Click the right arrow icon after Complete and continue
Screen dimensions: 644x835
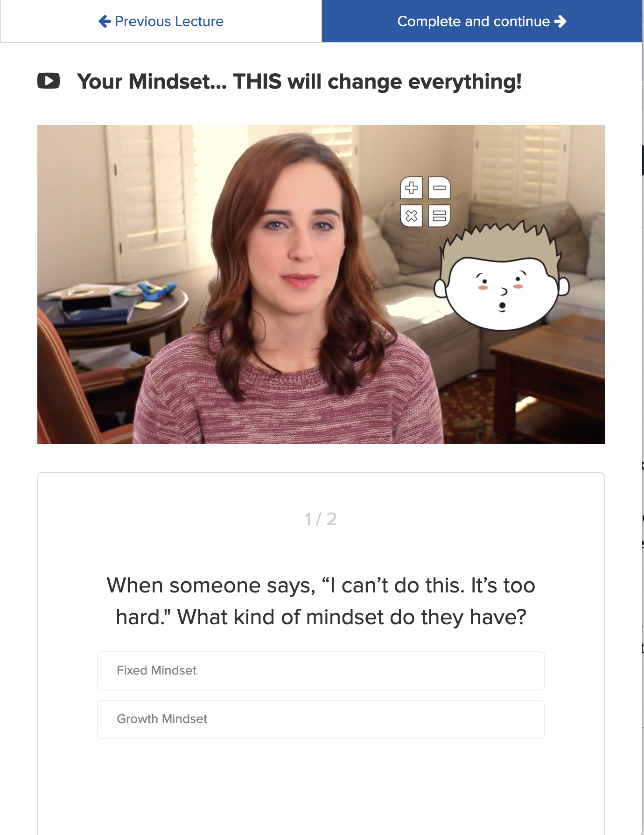(560, 21)
